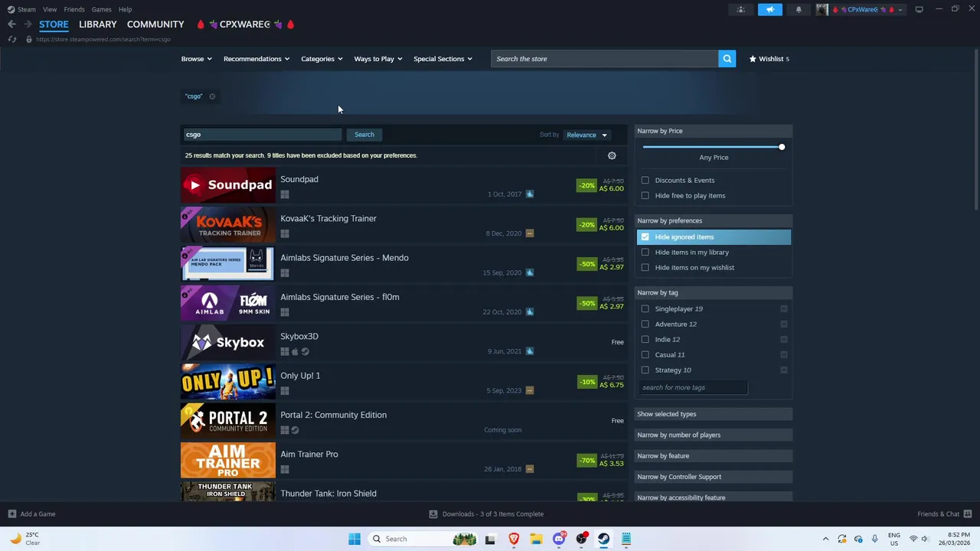The height and width of the screenshot is (551, 980).
Task: Click the search for more tags field
Action: pyautogui.click(x=693, y=388)
